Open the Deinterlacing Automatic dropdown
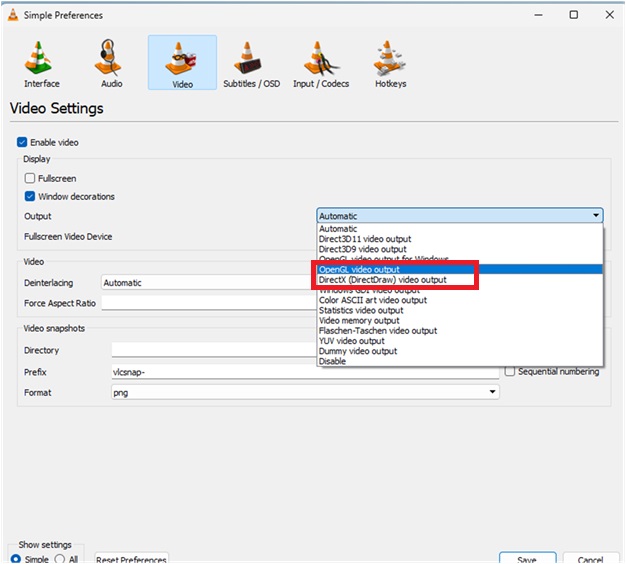626x564 pixels. (x=209, y=283)
